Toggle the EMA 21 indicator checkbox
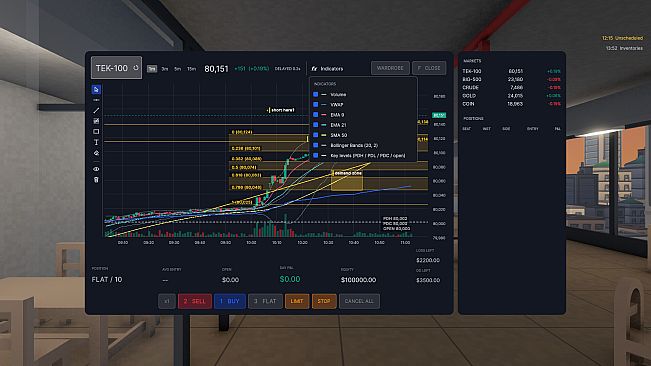This screenshot has width=651, height=366. (x=316, y=125)
